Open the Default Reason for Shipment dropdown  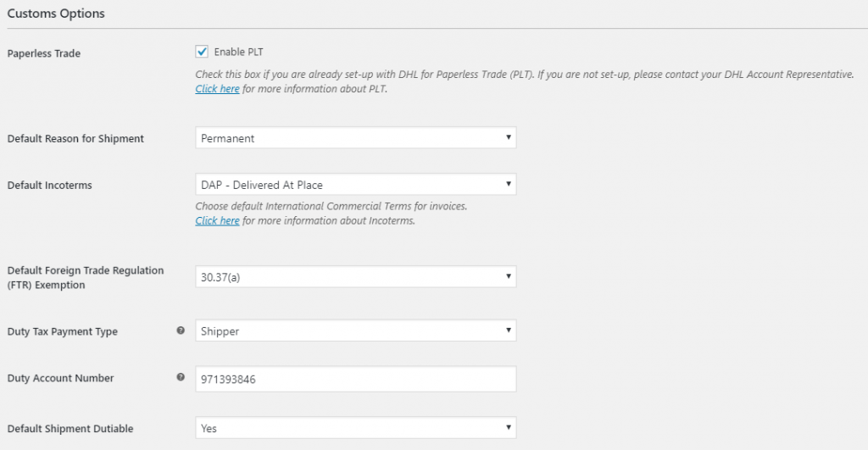[355, 138]
